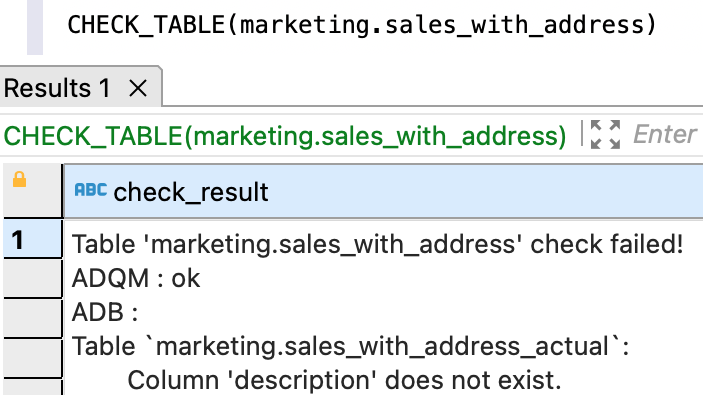Image resolution: width=703 pixels, height=395 pixels.
Task: Click the green CHECK_TABLE query label
Action: [x=285, y=136]
